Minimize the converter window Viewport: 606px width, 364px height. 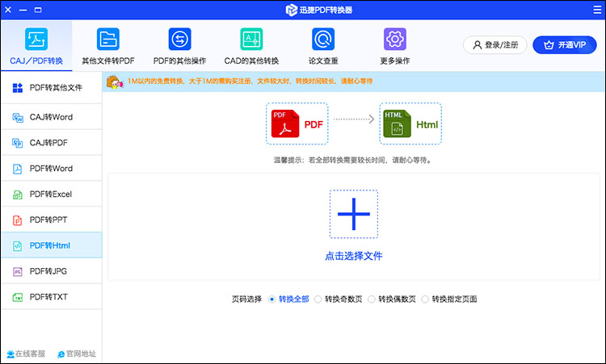[x=23, y=10]
